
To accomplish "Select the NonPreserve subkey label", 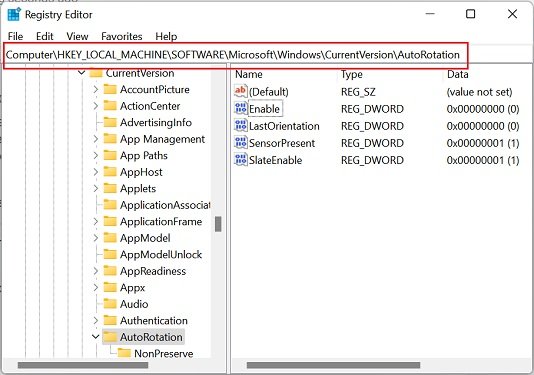I will tap(163, 353).
